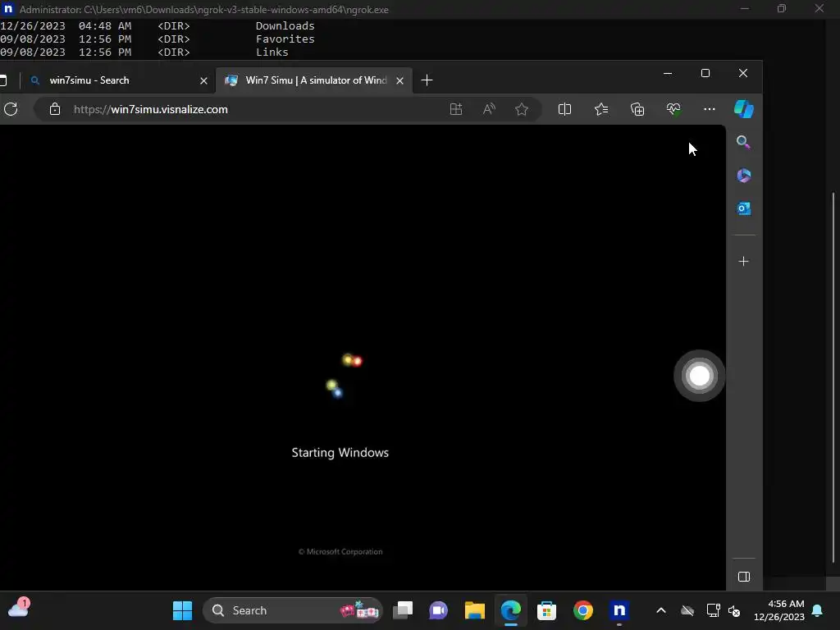Click the Starting Windows text
840x630 pixels.
pos(340,453)
